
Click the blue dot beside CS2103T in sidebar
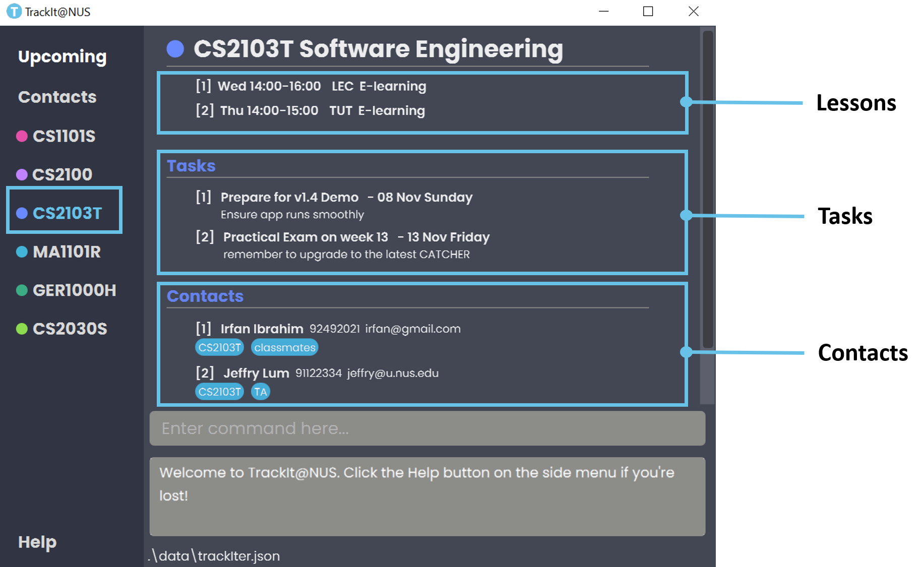pyautogui.click(x=22, y=213)
